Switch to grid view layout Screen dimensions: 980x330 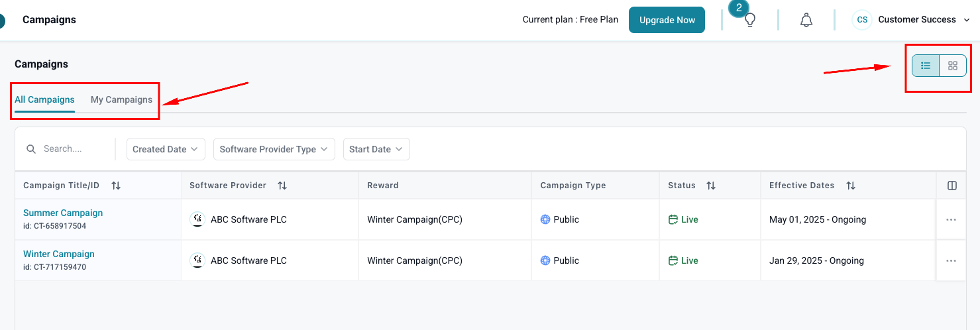pyautogui.click(x=953, y=66)
